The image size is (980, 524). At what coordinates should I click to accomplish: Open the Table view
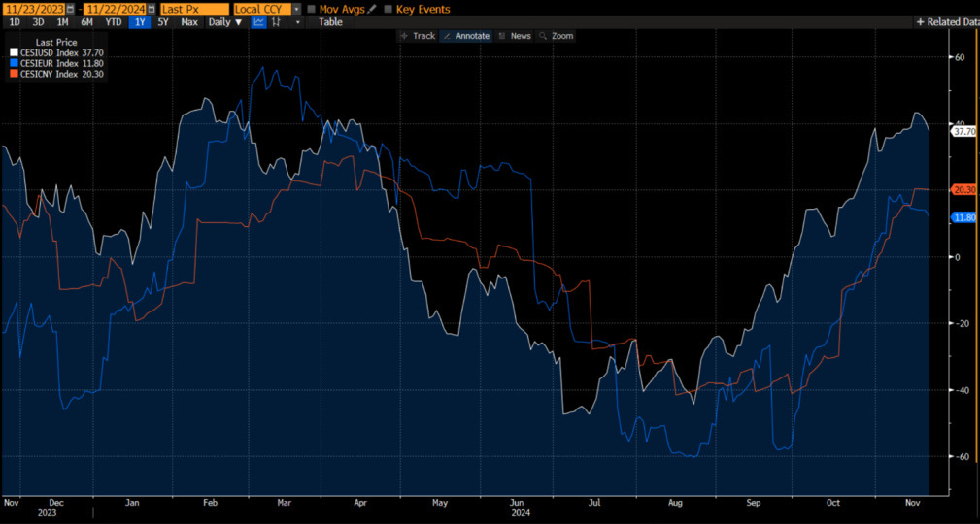pos(330,22)
